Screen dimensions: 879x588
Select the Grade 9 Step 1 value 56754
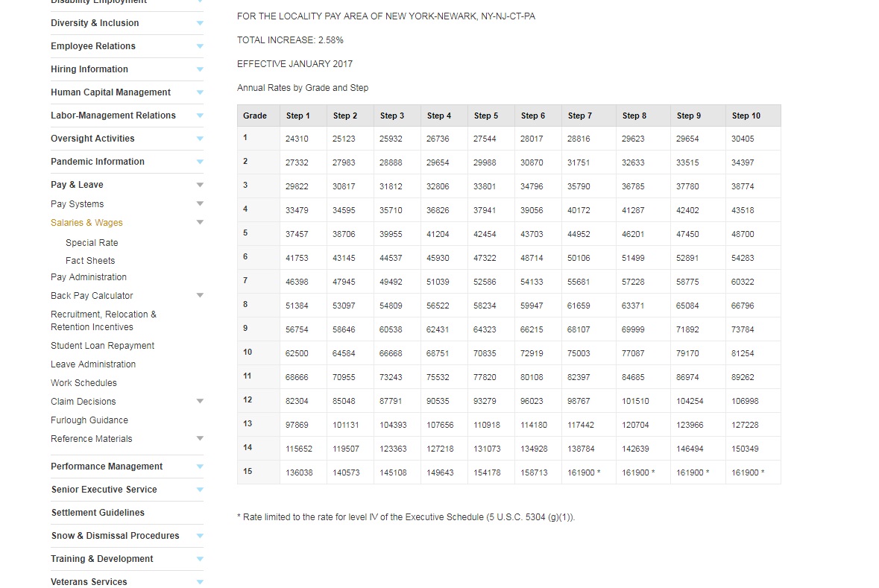tap(297, 329)
